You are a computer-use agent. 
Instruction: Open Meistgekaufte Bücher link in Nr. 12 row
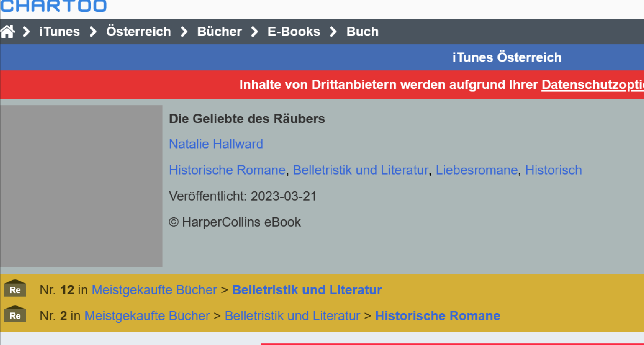point(154,290)
